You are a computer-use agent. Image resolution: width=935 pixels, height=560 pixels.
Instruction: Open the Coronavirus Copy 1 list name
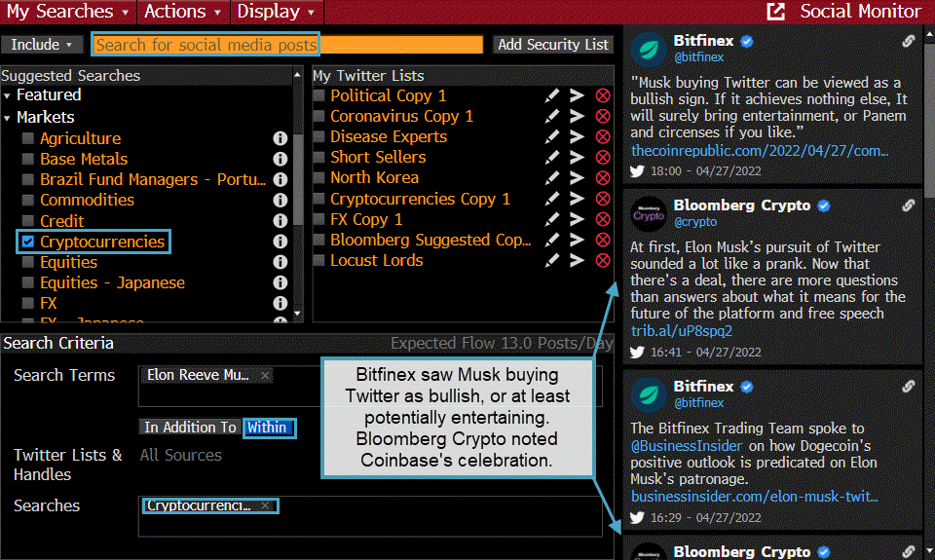[402, 116]
